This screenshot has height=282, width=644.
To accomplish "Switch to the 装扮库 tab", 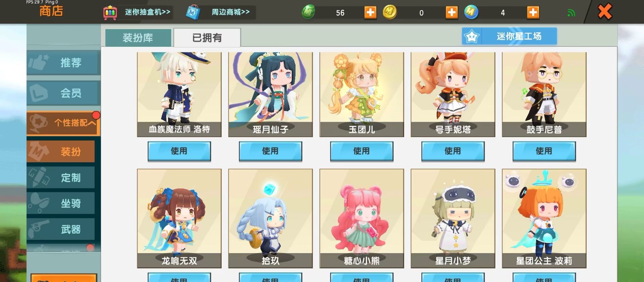I will click(x=138, y=38).
